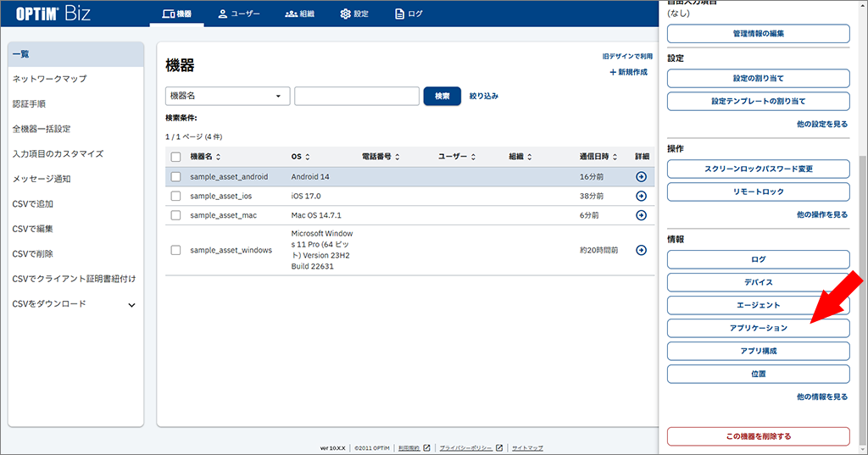Click the 新規作成 link

click(628, 72)
